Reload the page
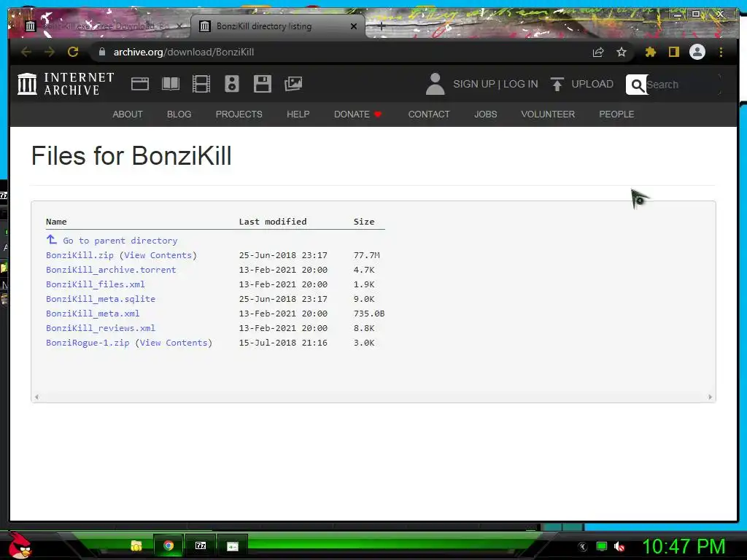This screenshot has height=560, width=747. coord(73,52)
